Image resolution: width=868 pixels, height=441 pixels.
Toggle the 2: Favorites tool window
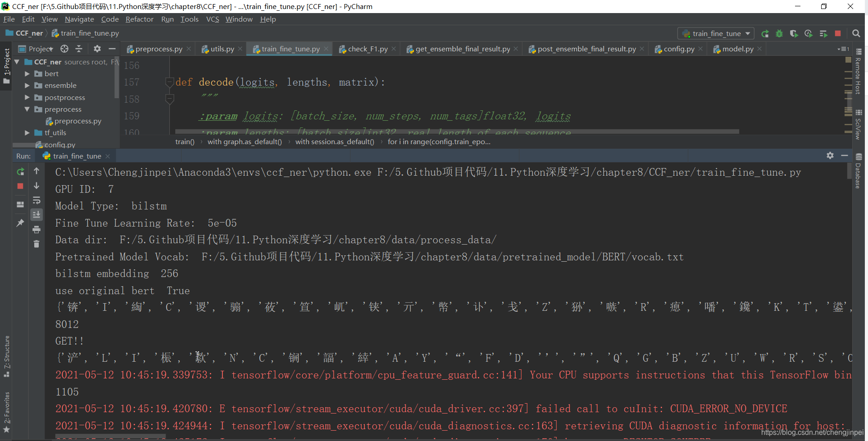[x=6, y=413]
